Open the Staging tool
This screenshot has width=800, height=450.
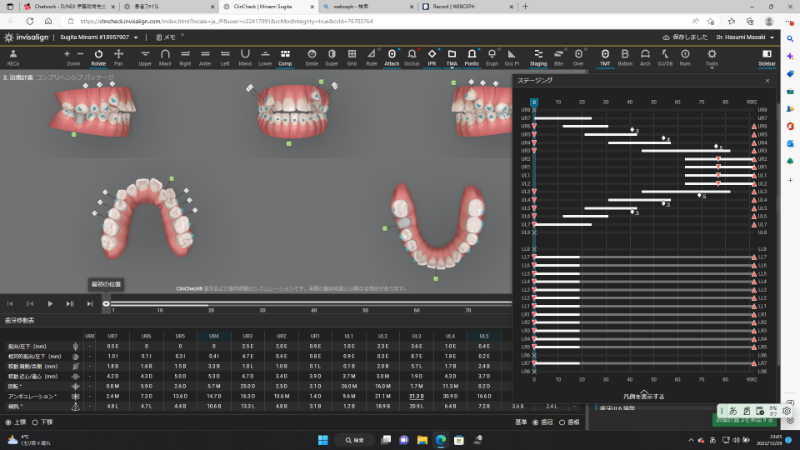tap(538, 55)
